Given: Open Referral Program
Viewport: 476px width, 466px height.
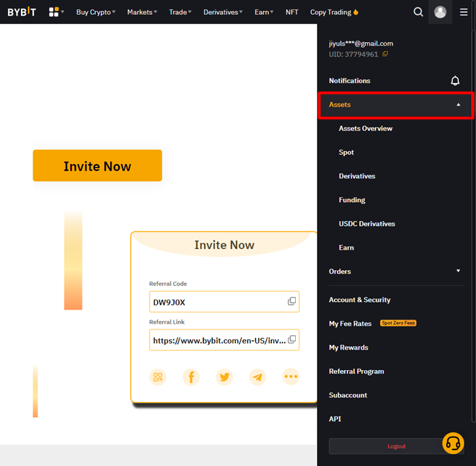Looking at the screenshot, I should tap(356, 371).
